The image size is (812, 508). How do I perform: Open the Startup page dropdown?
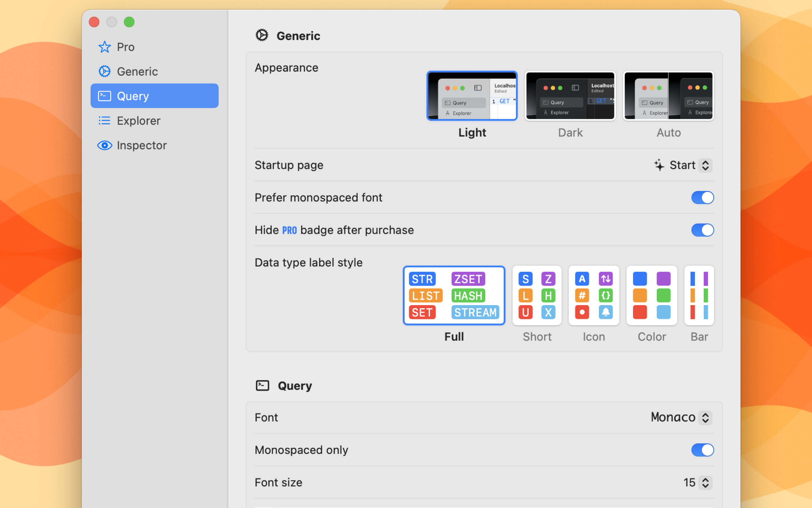point(683,165)
